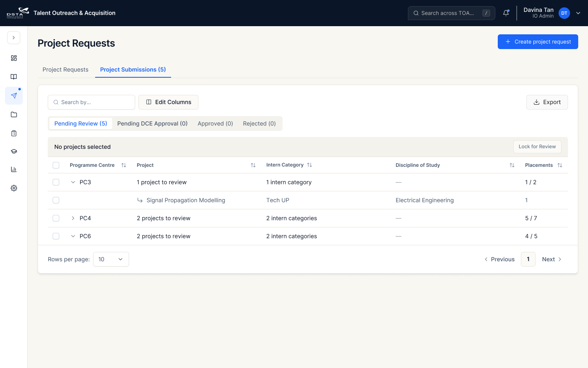Sort by Discipline of Study column

pyautogui.click(x=512, y=165)
